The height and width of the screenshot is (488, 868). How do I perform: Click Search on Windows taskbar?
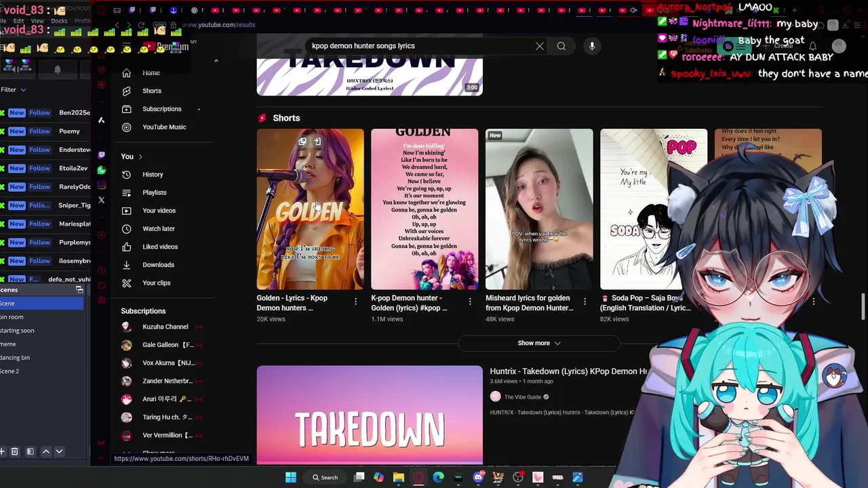click(x=325, y=477)
